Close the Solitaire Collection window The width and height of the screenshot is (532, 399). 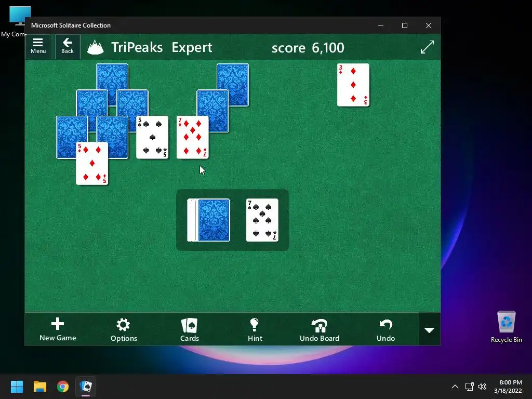[429, 25]
